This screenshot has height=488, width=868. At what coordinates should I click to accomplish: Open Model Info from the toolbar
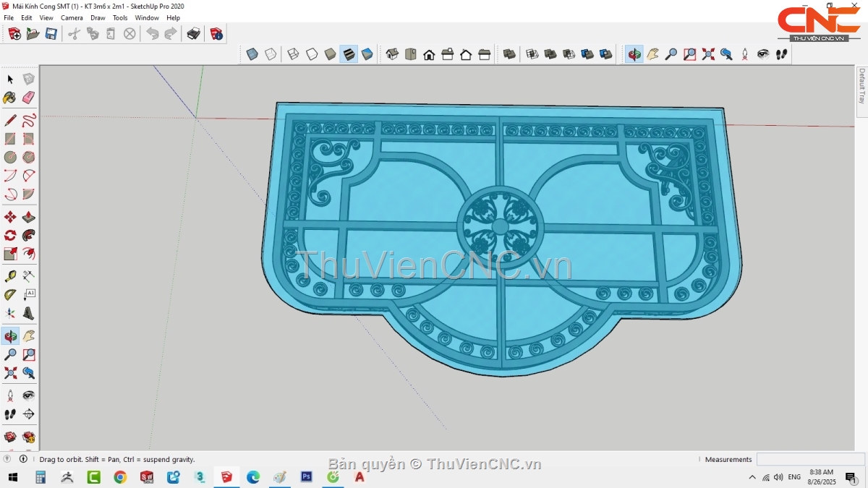tap(216, 33)
